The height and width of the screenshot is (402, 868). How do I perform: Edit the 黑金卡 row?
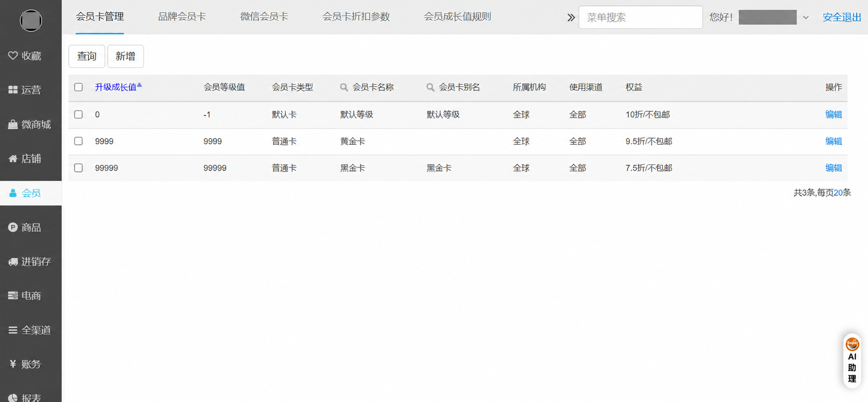pyautogui.click(x=834, y=168)
